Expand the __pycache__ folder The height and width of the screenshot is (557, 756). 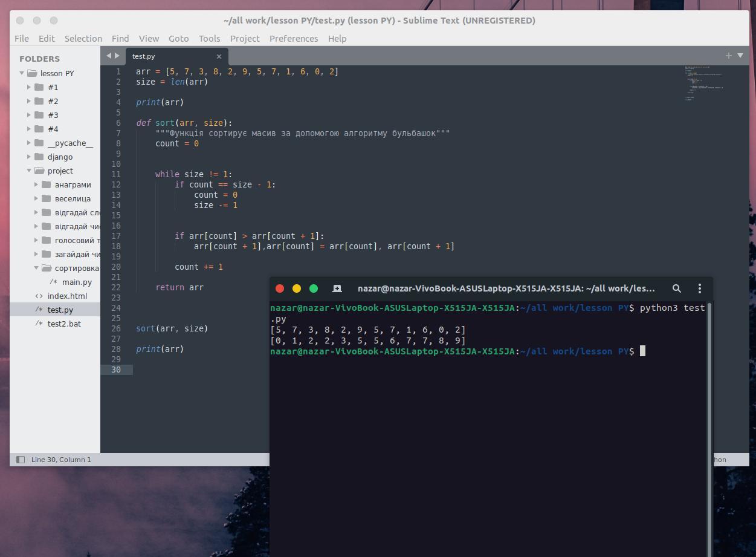click(x=29, y=143)
